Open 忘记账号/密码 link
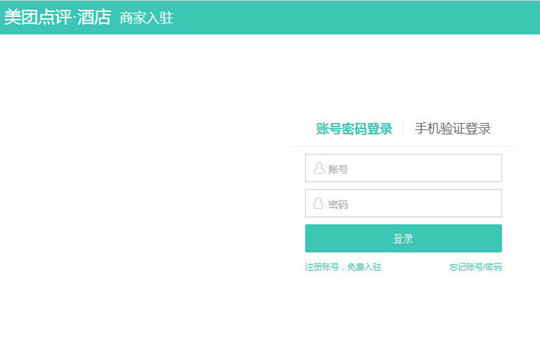The height and width of the screenshot is (360, 540). (476, 267)
